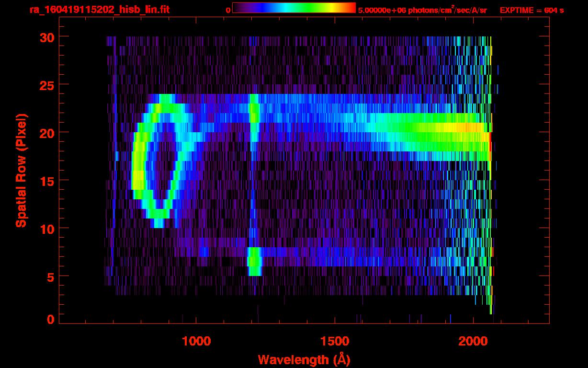Image resolution: width=588 pixels, height=368 pixels.
Task: Click the file name ra_160419115202_hisb_lin.fit title
Action: click(99, 10)
